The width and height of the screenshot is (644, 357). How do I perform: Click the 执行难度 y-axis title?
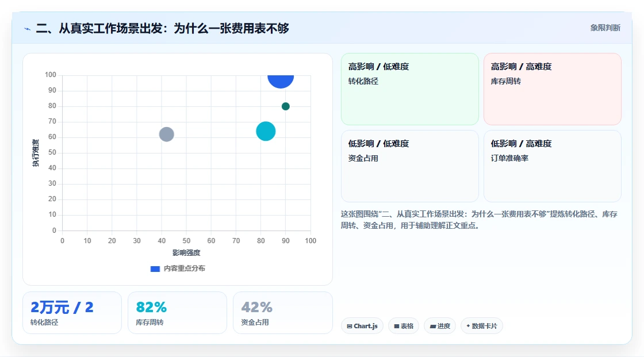36,153
